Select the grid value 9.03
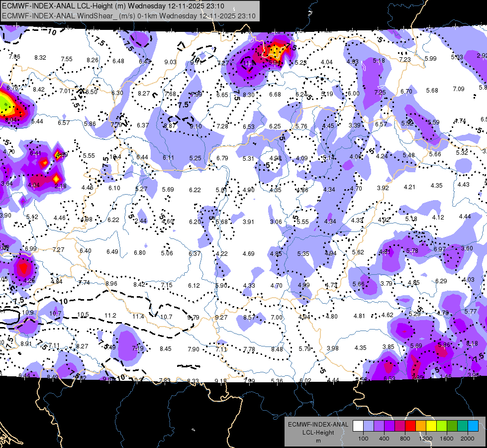487x448 pixels. click(x=170, y=62)
